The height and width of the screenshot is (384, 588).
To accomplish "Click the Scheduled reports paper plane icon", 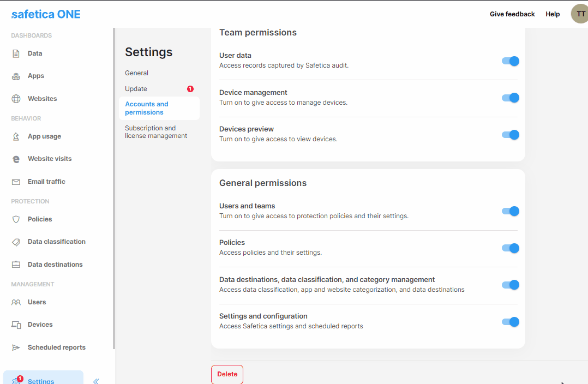I will [16, 347].
